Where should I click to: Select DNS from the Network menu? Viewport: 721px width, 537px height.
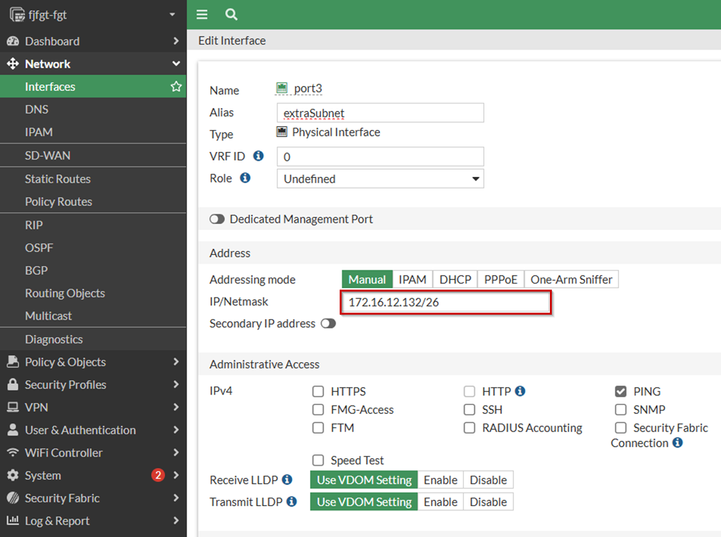tap(37, 110)
